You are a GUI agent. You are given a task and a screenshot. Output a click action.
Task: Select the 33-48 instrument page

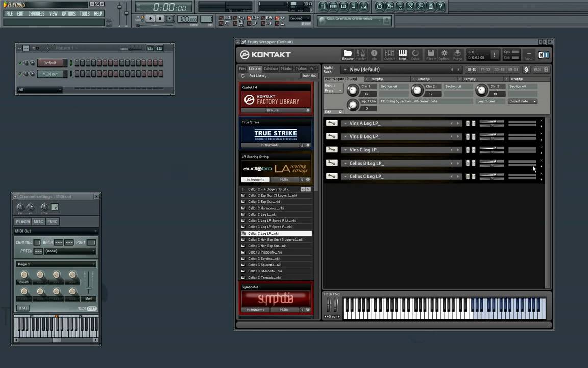(499, 70)
